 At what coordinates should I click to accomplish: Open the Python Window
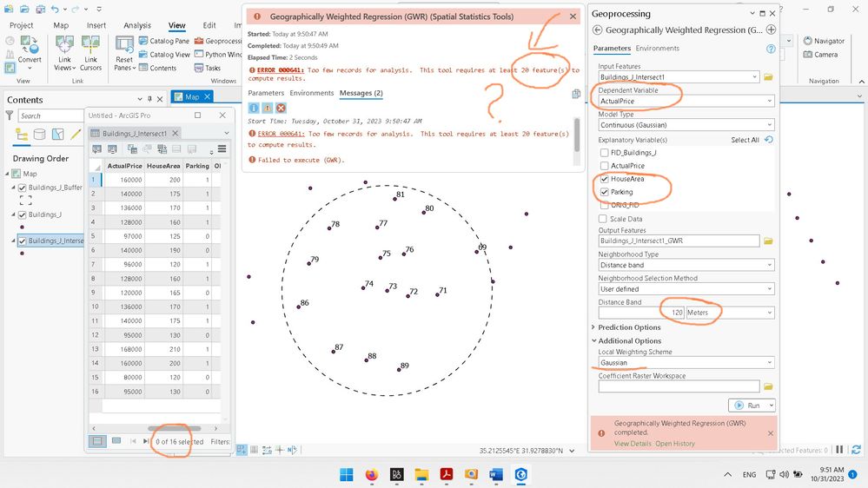click(218, 54)
